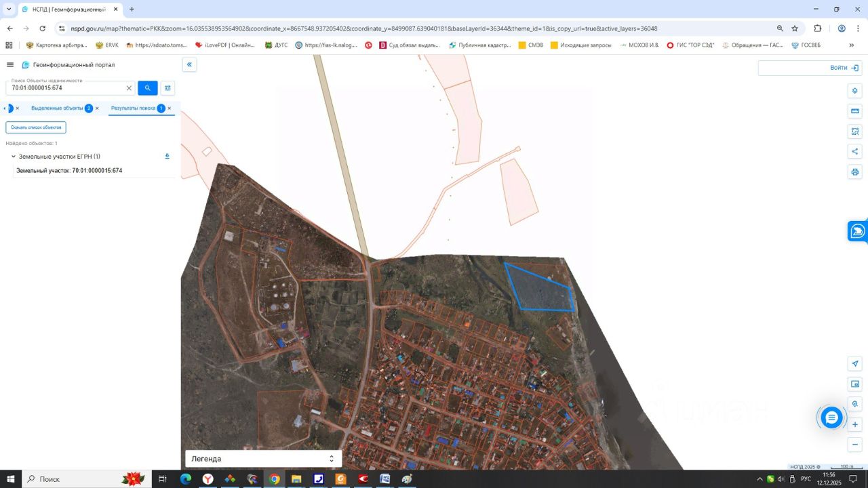This screenshot has width=868, height=488.
Task: Open the iLovePDF bookmark
Action: click(x=224, y=45)
